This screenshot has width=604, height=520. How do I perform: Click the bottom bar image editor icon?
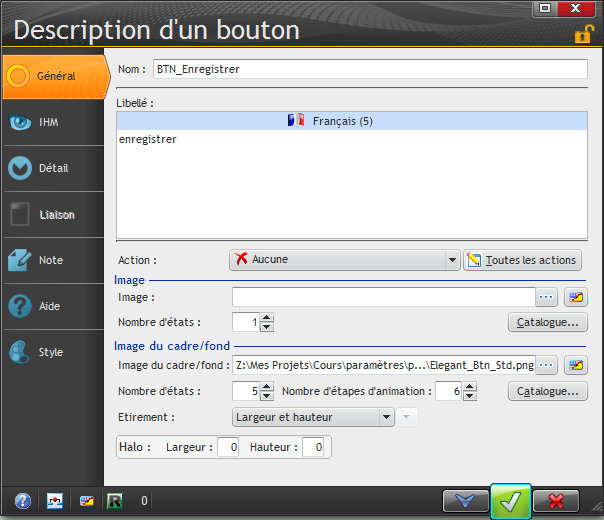[x=87, y=501]
